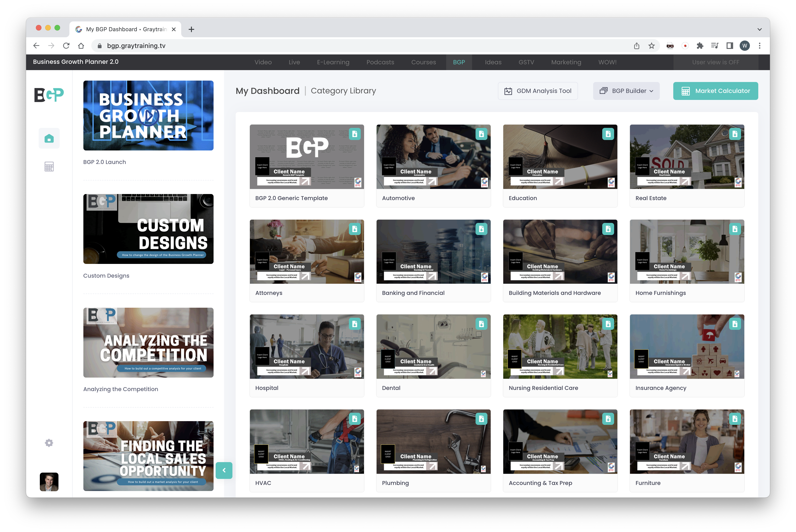Screen dimensions: 796x532
Task: Open the Automotive template thumbnail
Action: [433, 157]
